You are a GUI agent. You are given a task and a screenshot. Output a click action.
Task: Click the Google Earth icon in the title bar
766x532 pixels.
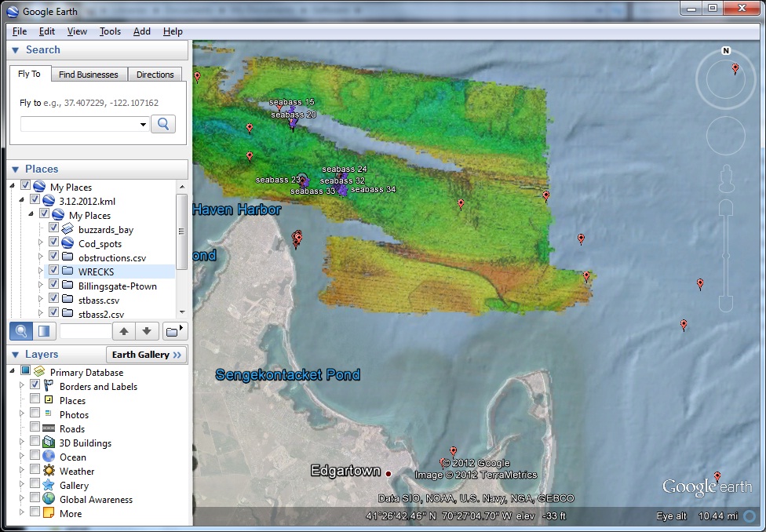13,11
